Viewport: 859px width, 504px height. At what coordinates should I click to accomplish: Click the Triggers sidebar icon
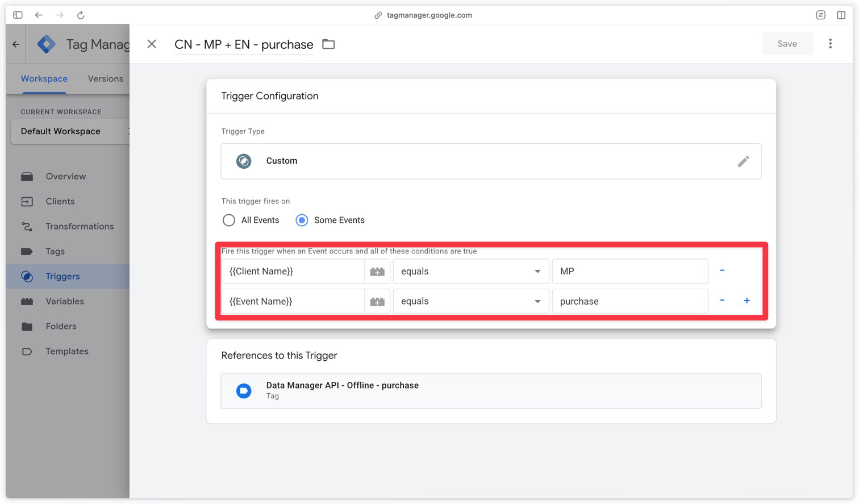[27, 277]
